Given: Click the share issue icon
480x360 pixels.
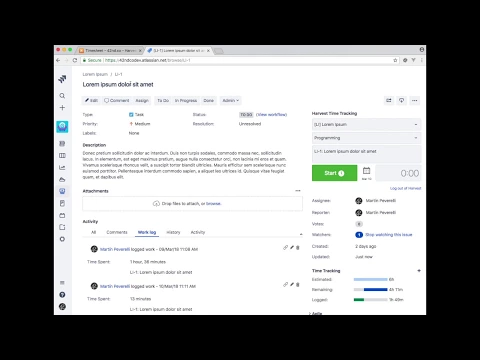Looking at the screenshot, I should [389, 100].
